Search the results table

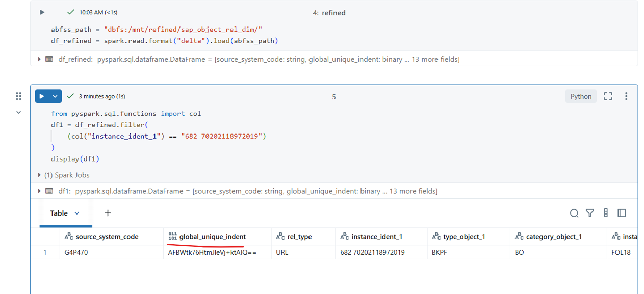tap(574, 213)
